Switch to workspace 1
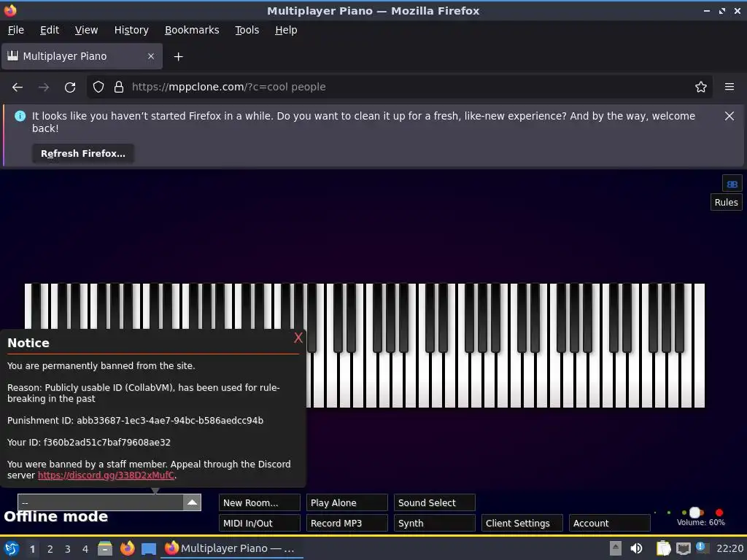Viewport: 747px width, 560px height. [32, 549]
